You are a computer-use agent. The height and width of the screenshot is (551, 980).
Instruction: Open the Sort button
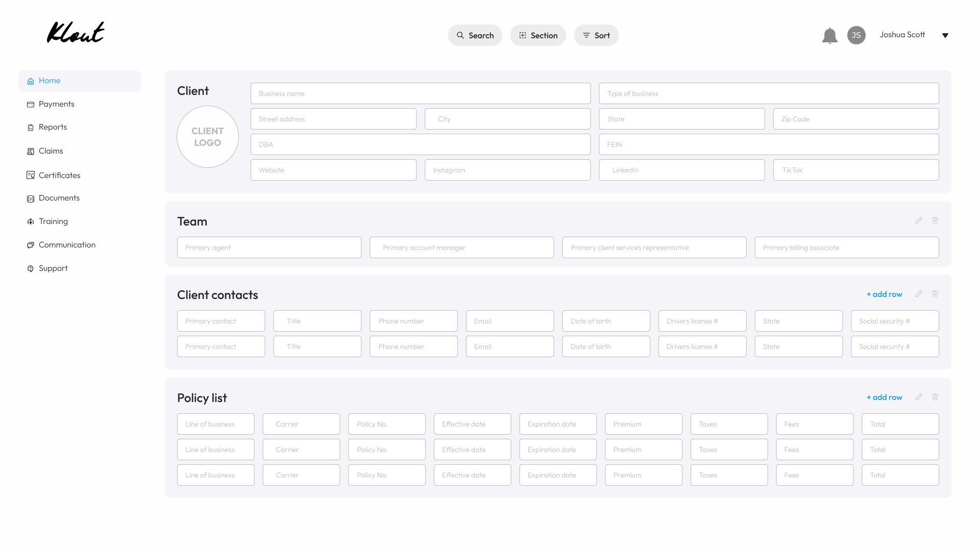click(x=596, y=35)
